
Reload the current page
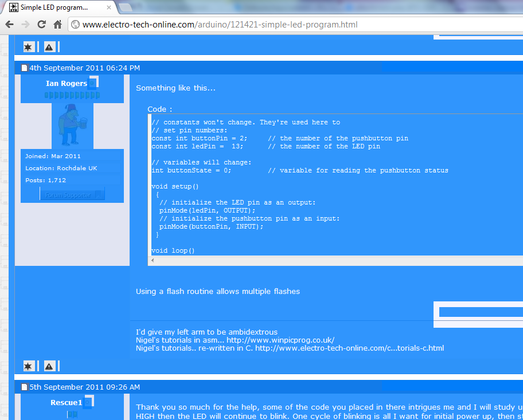pyautogui.click(x=41, y=25)
